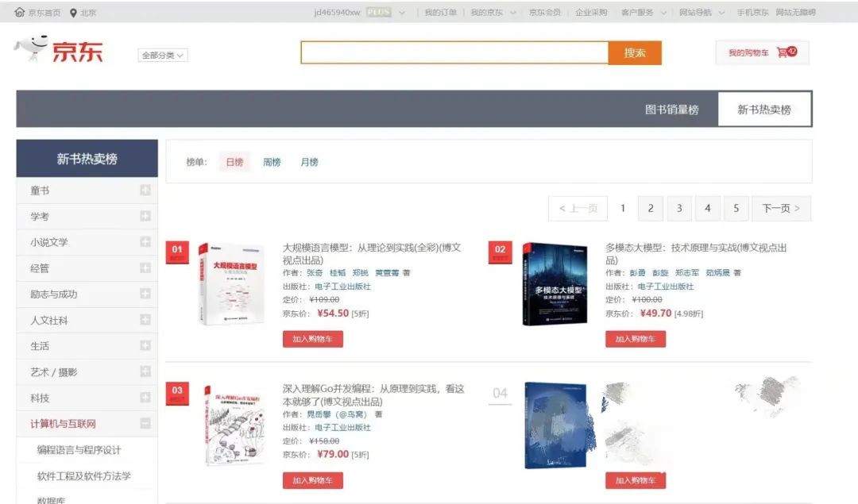Select the 日榜 ranking

click(x=234, y=162)
